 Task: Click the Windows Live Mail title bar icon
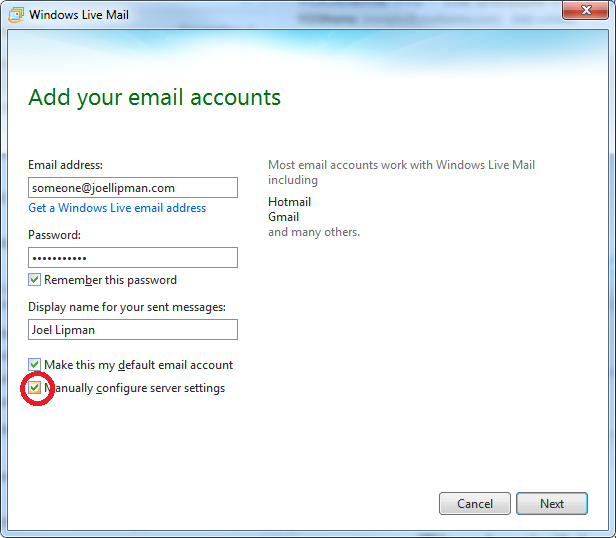click(15, 16)
